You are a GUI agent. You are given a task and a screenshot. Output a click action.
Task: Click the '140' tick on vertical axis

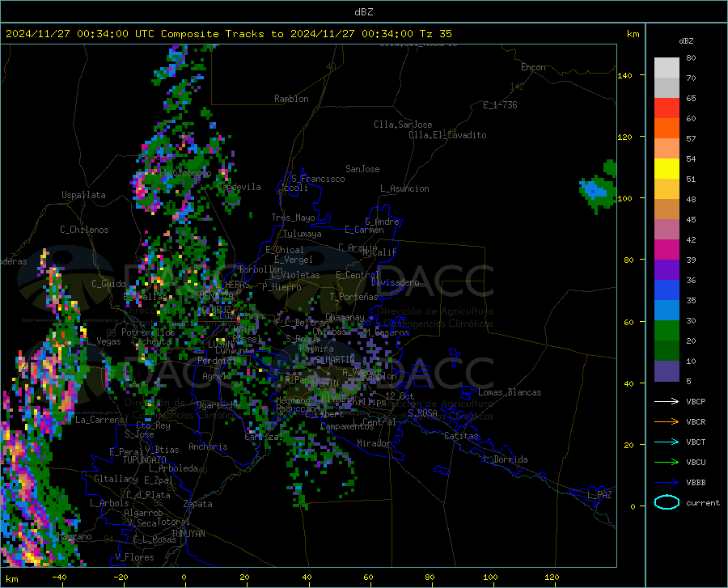(x=624, y=76)
